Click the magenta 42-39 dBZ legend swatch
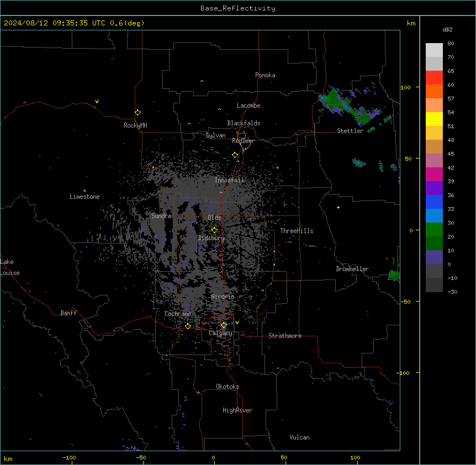 click(x=434, y=174)
